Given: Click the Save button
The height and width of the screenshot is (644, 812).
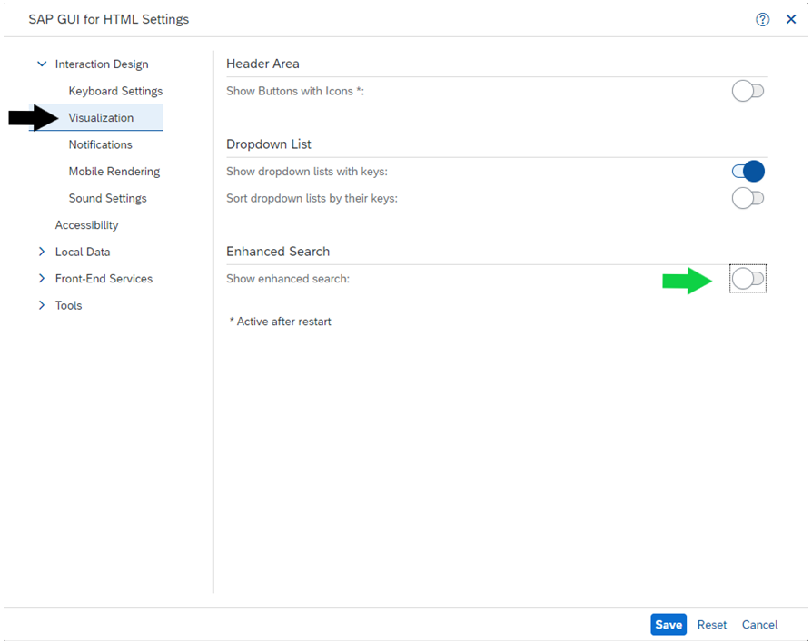Looking at the screenshot, I should tap(668, 624).
